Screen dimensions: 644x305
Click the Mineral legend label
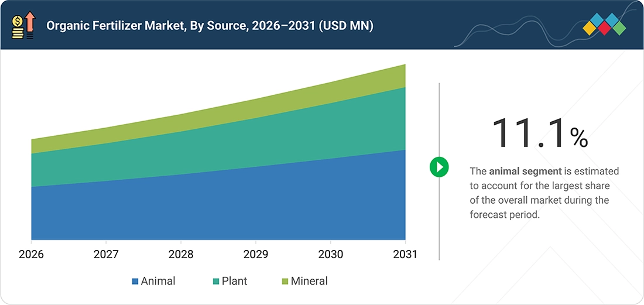pyautogui.click(x=309, y=281)
